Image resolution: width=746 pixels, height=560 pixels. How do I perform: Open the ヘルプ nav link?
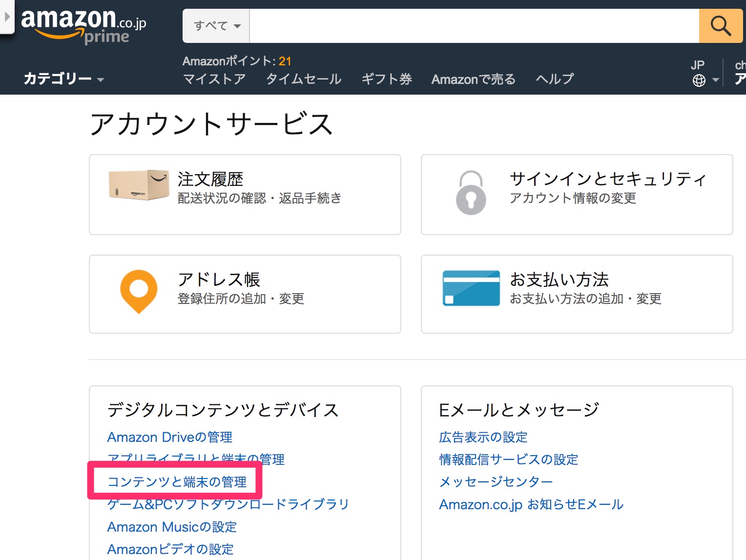coord(555,79)
